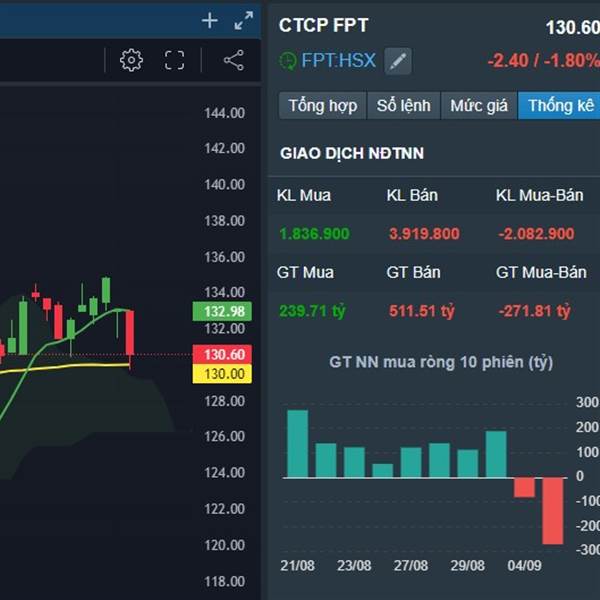
Task: Click the GT Mua-Bán column header
Action: 541,272
